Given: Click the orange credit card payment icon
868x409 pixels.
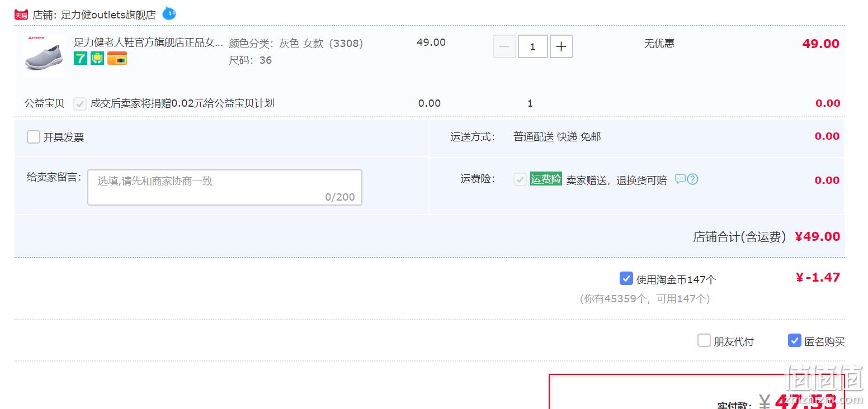Looking at the screenshot, I should pyautogui.click(x=117, y=58).
